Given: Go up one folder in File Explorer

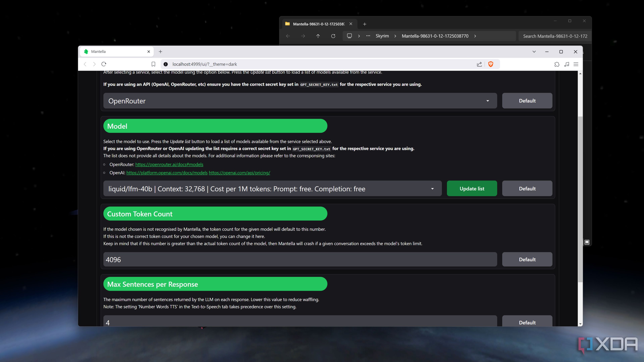Looking at the screenshot, I should pyautogui.click(x=318, y=36).
